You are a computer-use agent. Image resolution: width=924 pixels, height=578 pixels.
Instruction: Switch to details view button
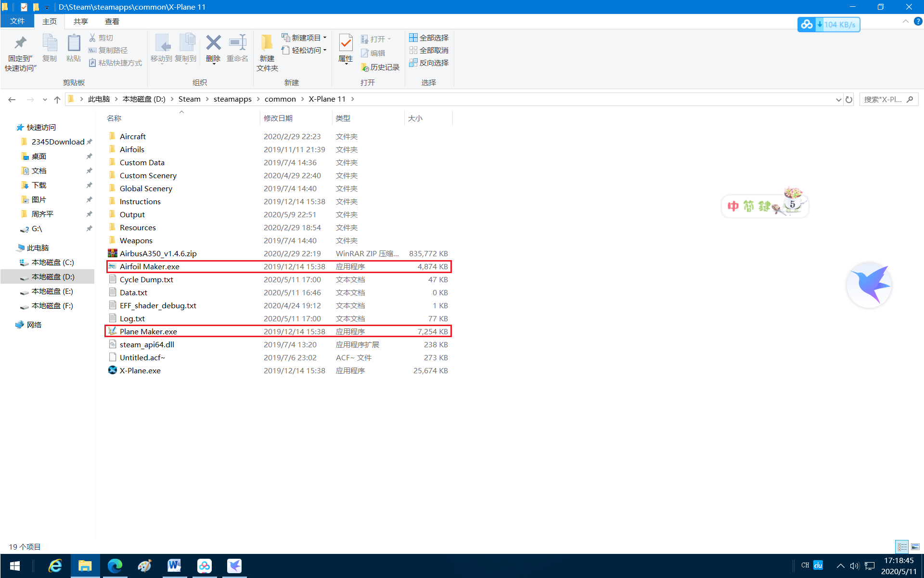[x=902, y=547]
